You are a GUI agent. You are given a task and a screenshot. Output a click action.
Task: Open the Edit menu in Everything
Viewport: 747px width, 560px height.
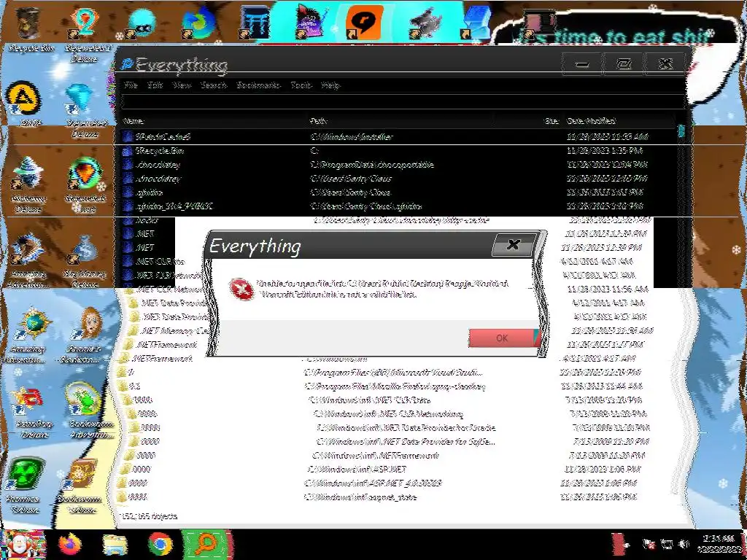pyautogui.click(x=155, y=85)
